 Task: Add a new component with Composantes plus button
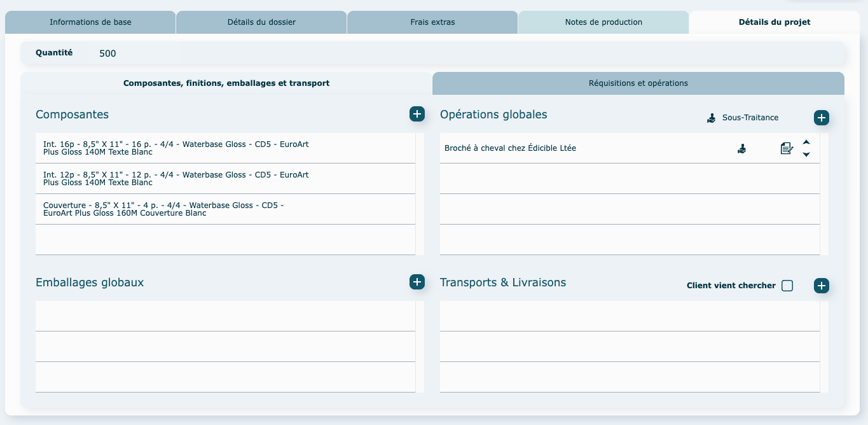(x=417, y=115)
